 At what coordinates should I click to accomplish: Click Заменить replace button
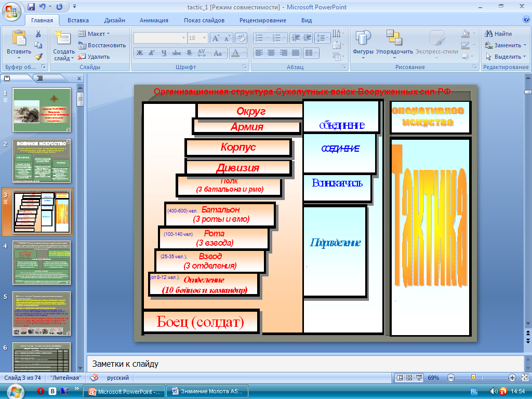point(505,45)
